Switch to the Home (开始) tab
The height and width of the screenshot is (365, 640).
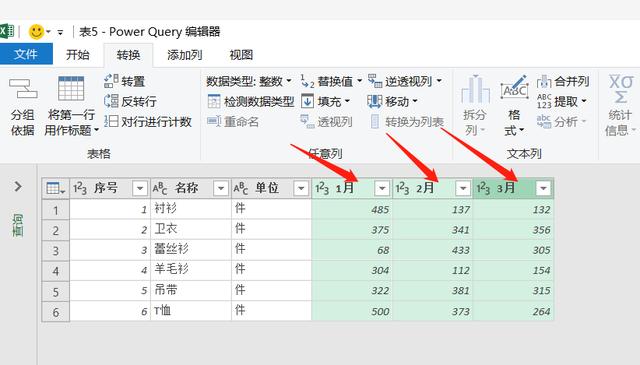[78, 55]
